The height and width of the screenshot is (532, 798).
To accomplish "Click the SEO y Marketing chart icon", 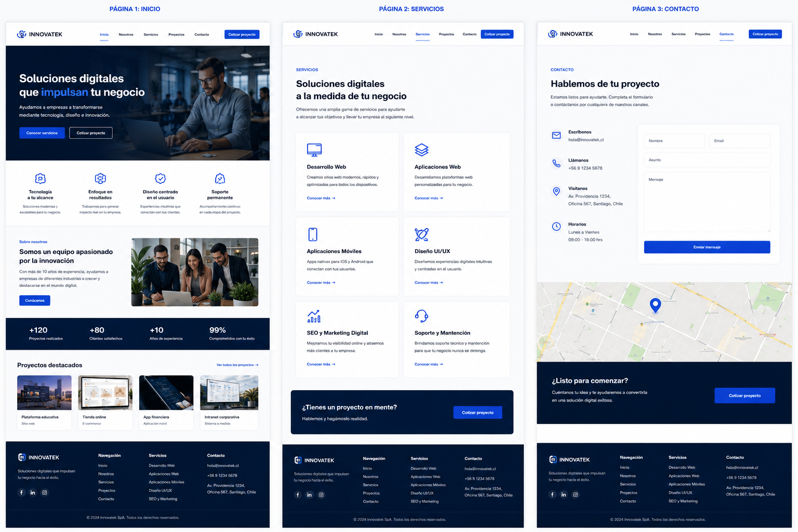I will [314, 316].
